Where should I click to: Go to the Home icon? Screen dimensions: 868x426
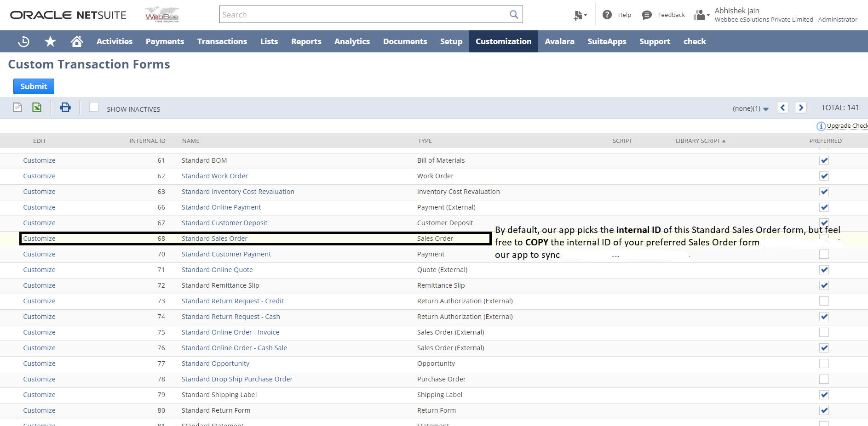(x=77, y=41)
